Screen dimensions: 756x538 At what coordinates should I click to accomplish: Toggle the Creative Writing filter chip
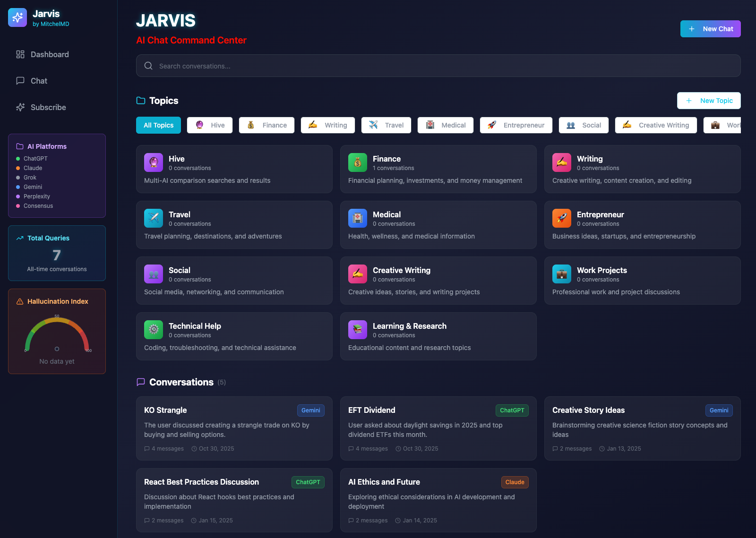coord(656,125)
